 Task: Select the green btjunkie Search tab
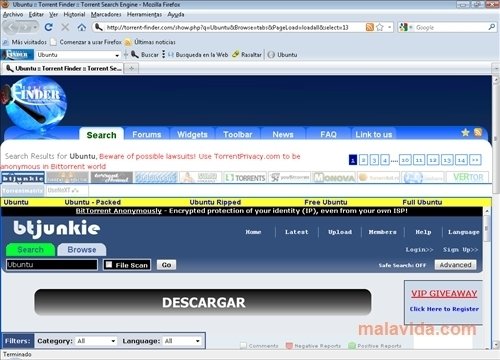click(x=30, y=250)
